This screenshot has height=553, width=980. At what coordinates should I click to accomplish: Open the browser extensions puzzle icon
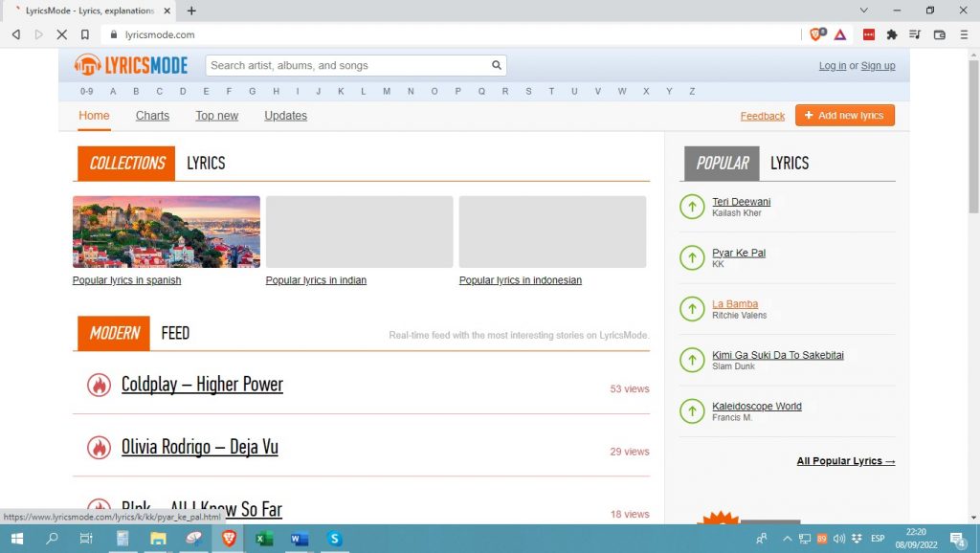click(x=892, y=34)
